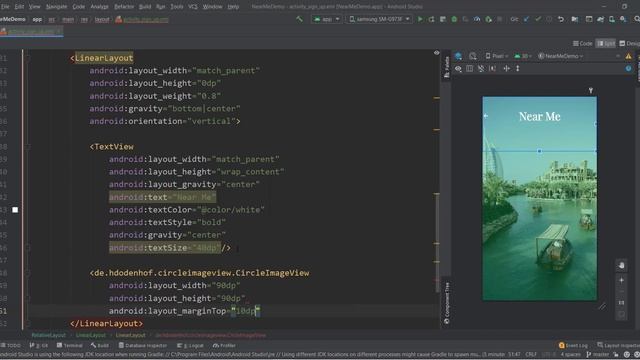The width and height of the screenshot is (640, 360).
Task: Open the Navigate menu
Action: [56, 7]
